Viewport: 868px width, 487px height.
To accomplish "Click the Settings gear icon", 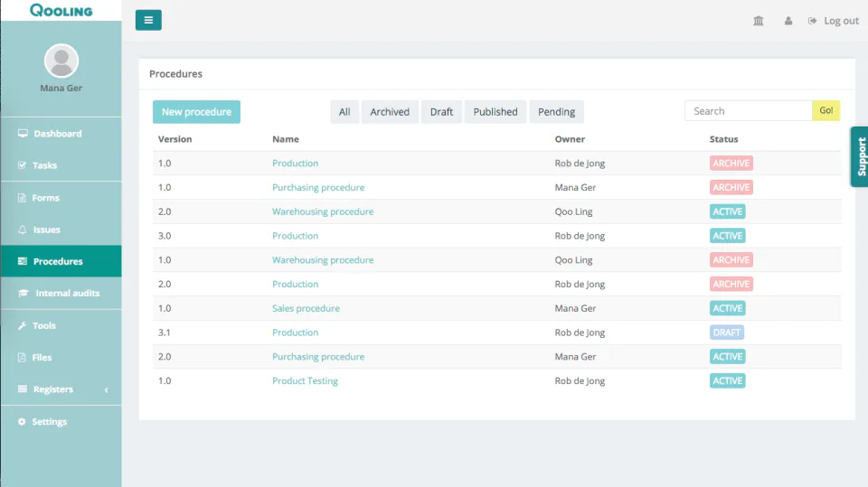I will pos(22,422).
